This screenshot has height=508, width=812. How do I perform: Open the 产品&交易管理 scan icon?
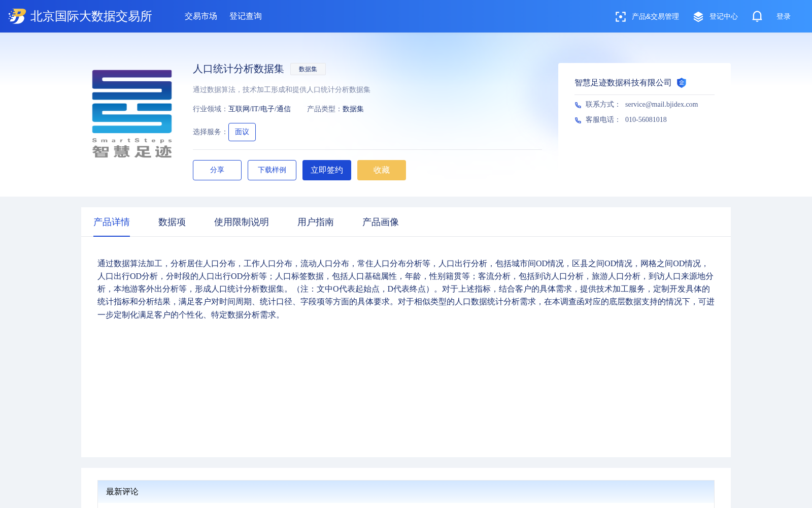(x=620, y=17)
